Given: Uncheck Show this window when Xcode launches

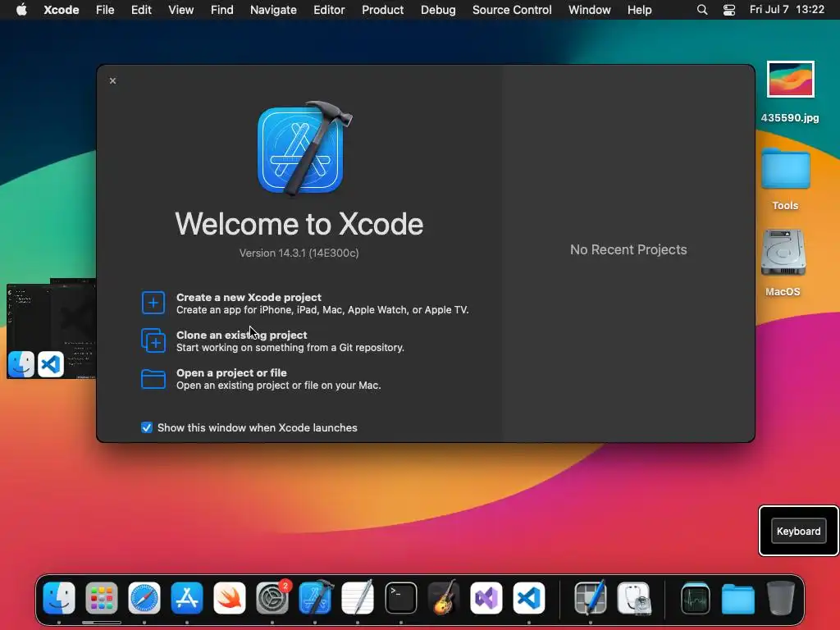Looking at the screenshot, I should pyautogui.click(x=147, y=427).
